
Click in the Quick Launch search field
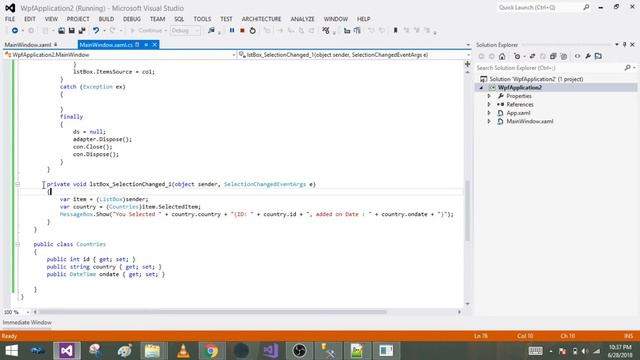[x=539, y=7]
